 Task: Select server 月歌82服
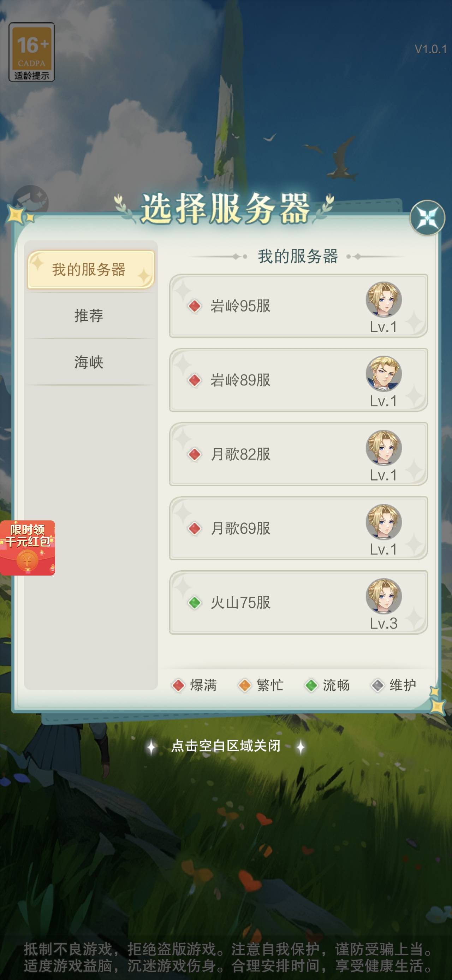point(299,454)
